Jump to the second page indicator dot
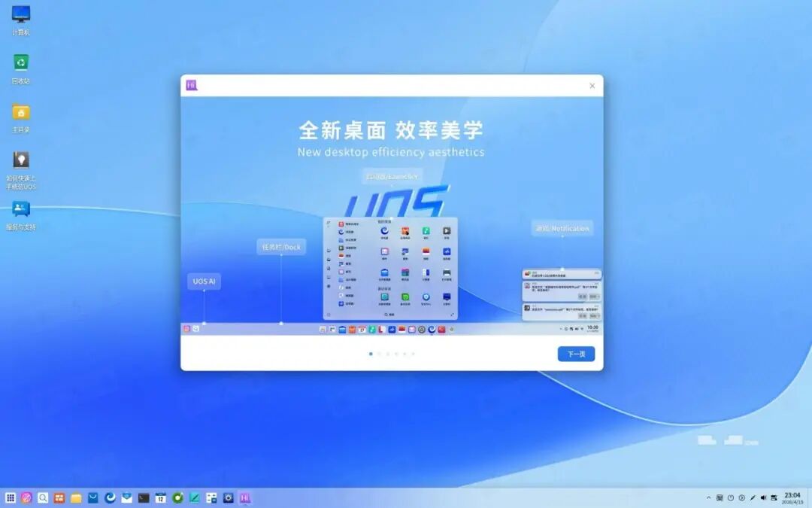 click(x=379, y=353)
